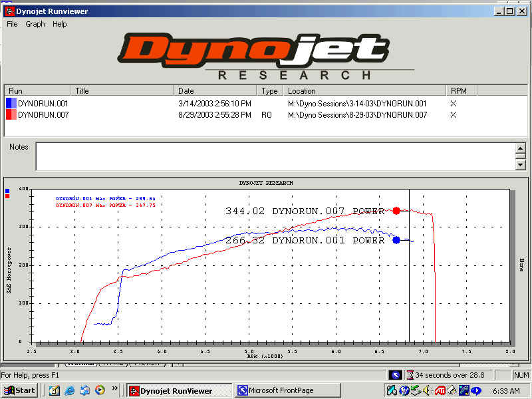
Task: Select the DYNORUN.001 run name
Action: pos(43,104)
